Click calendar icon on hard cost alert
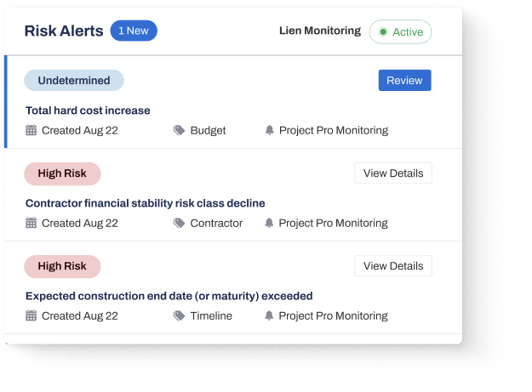Viewport: 532px width, 392px height. 31,130
